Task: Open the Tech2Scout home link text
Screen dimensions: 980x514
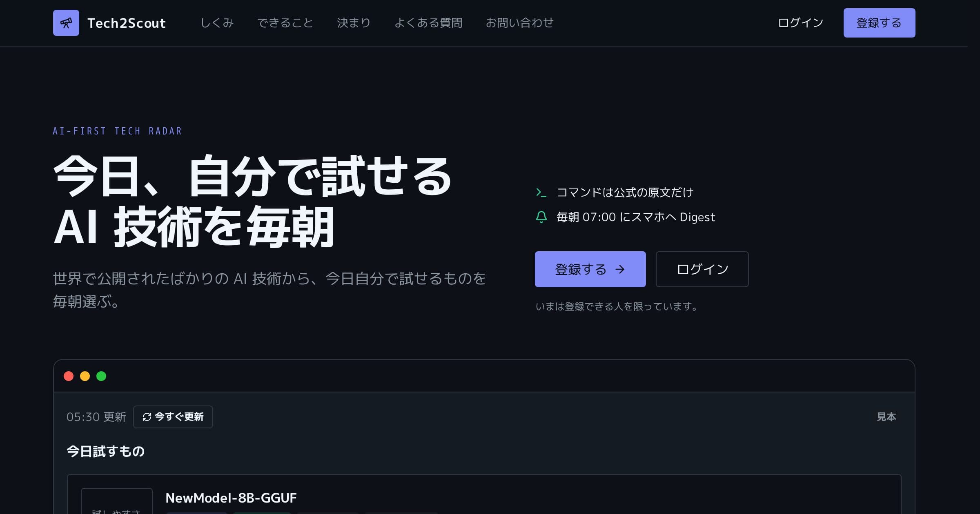Action: (x=127, y=23)
